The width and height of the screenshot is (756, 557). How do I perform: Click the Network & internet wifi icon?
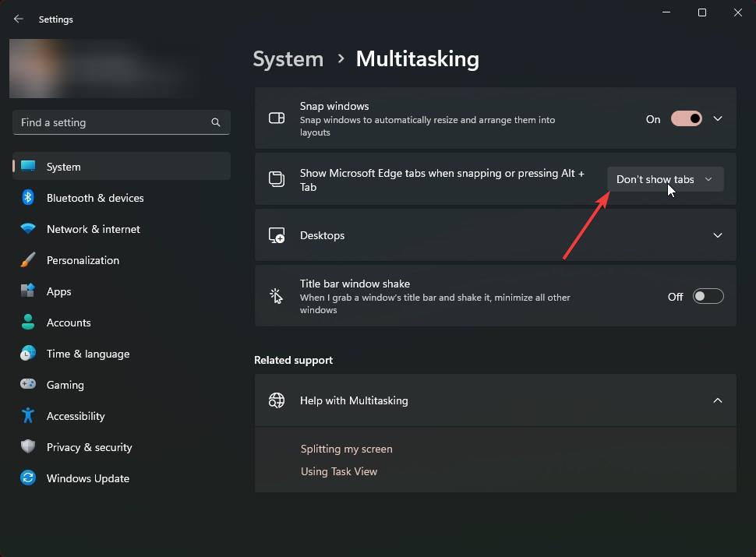click(x=28, y=229)
